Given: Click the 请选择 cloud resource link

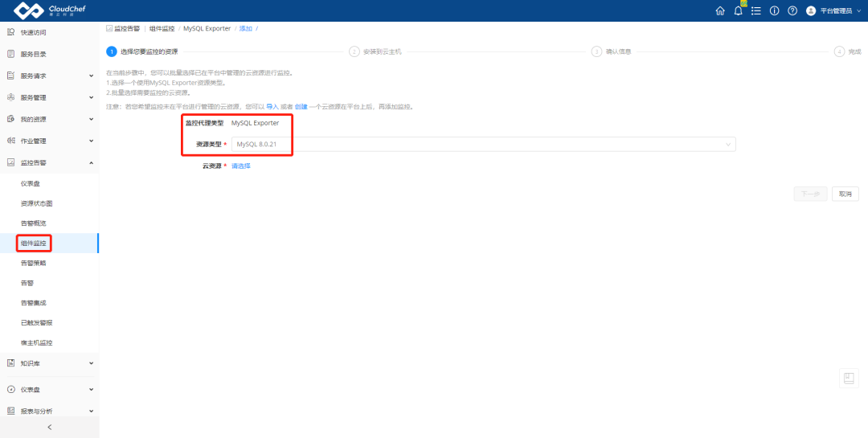Looking at the screenshot, I should click(x=241, y=166).
